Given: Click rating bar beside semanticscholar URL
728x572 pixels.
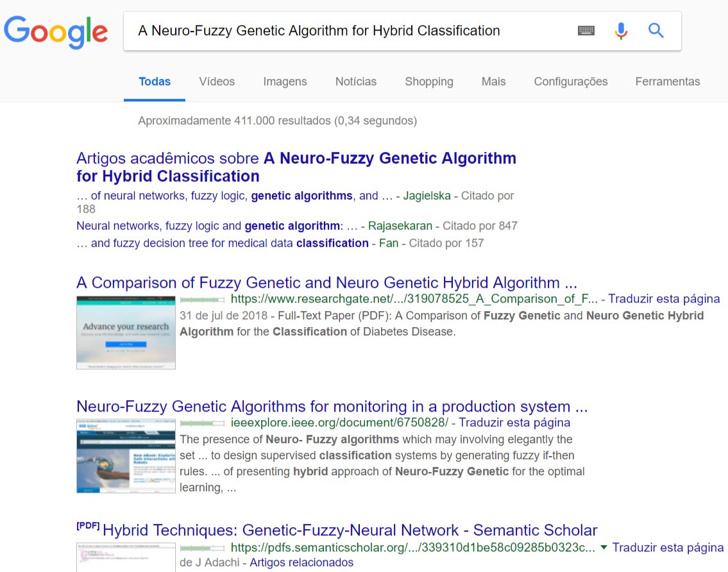Looking at the screenshot, I should [x=203, y=548].
